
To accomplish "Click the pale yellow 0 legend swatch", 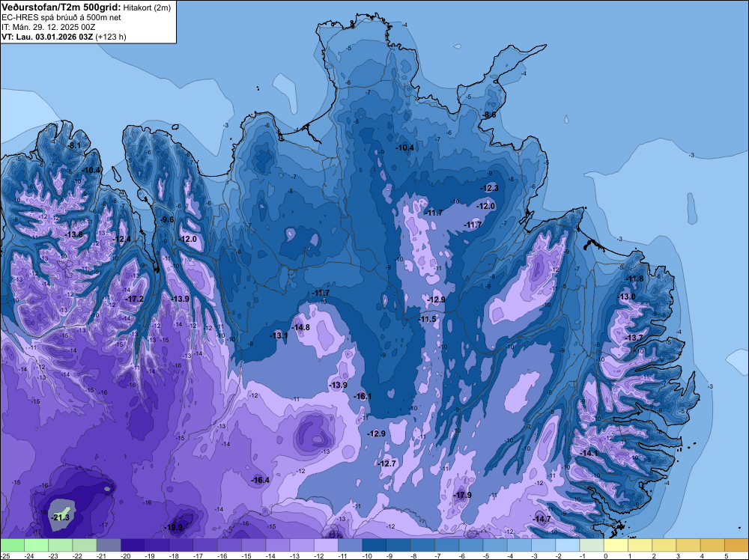I will [616, 545].
